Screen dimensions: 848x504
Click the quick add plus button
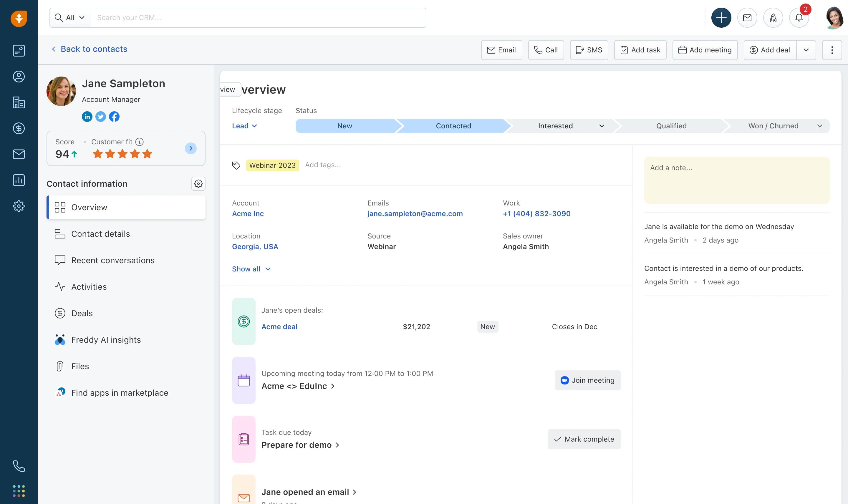click(x=721, y=18)
